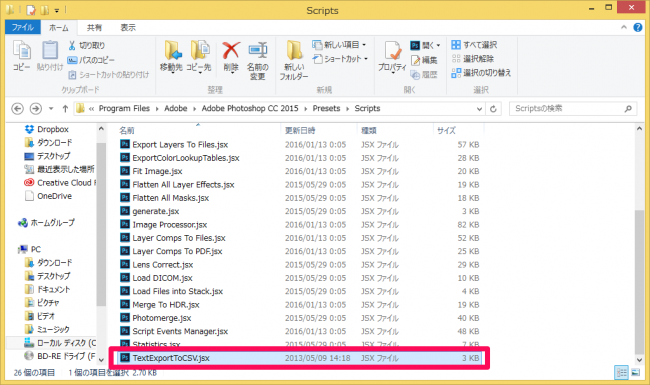Open OneDrive in navigation pane

point(48,196)
